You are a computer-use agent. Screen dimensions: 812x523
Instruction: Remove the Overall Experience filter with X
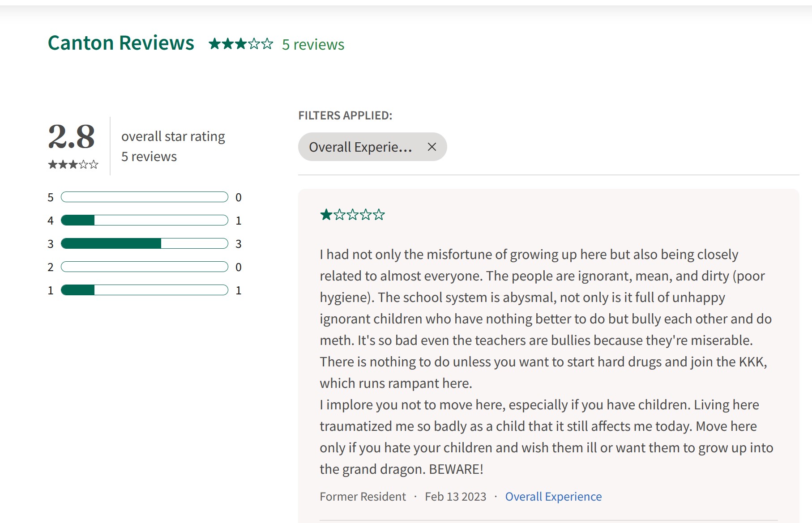432,147
